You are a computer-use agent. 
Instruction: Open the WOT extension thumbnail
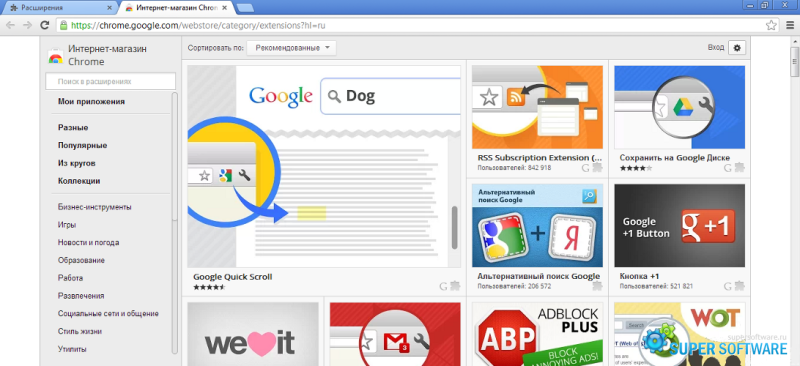click(680, 334)
